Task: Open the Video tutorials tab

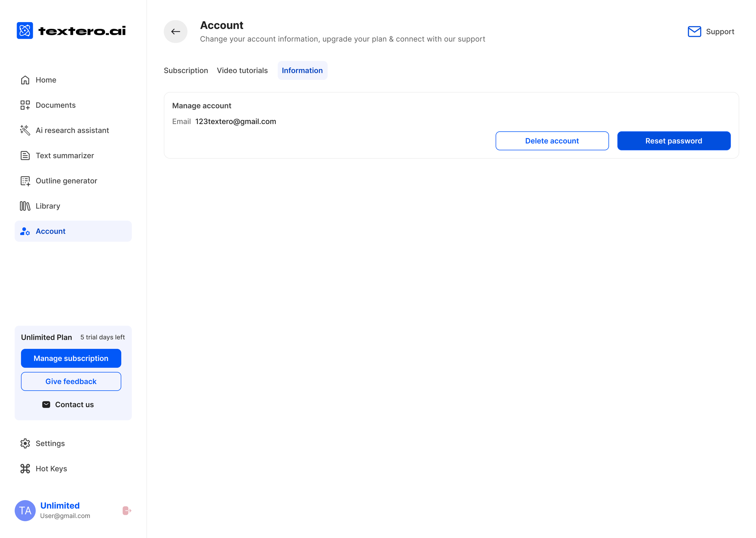Action: [242, 71]
